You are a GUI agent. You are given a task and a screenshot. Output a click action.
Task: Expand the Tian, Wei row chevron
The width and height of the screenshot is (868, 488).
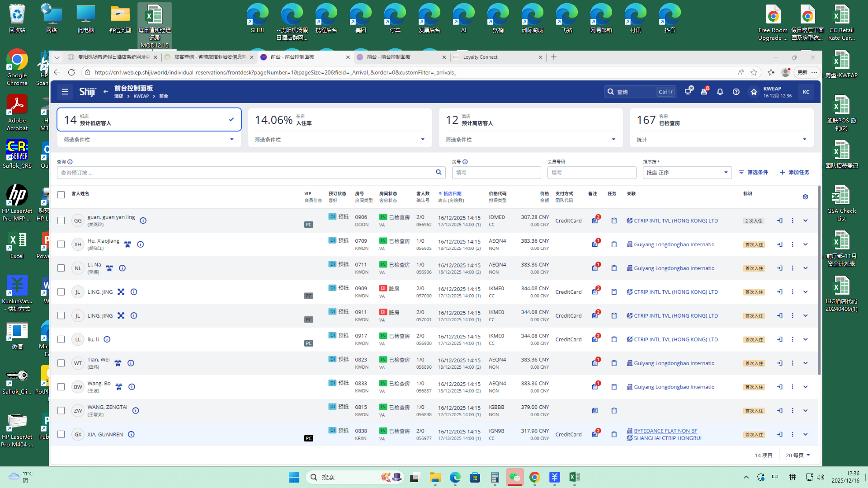tap(805, 363)
